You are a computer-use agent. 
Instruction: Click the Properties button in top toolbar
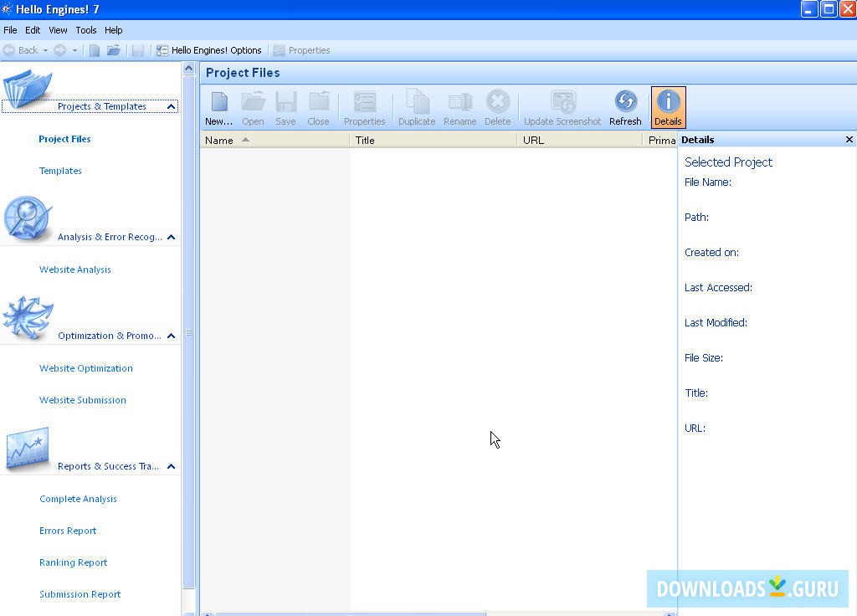[x=301, y=50]
